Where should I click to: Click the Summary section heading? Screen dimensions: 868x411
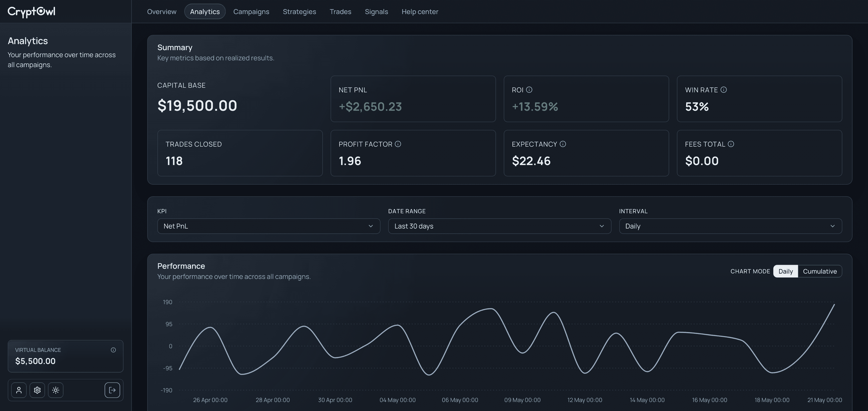(175, 47)
